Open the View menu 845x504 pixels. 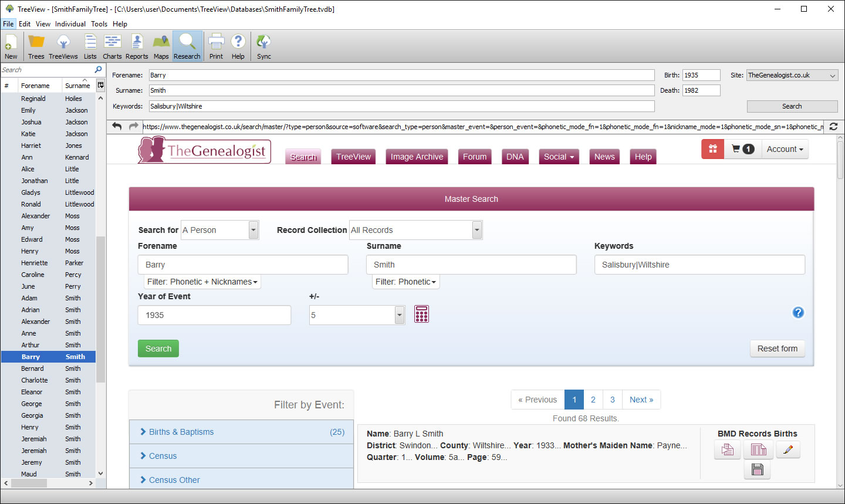coord(43,24)
